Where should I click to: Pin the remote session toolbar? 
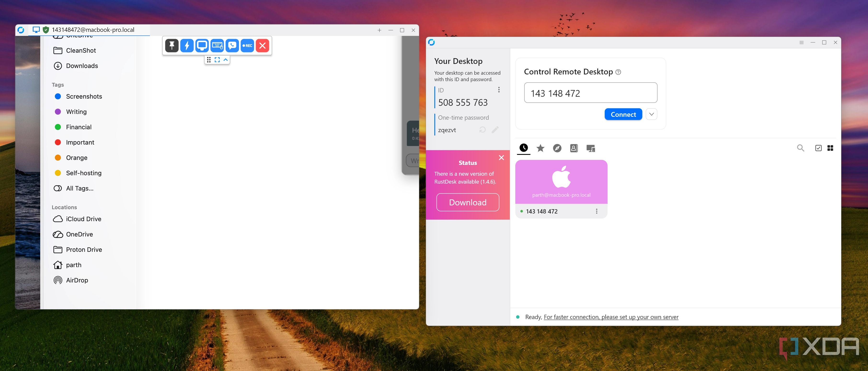(x=172, y=45)
